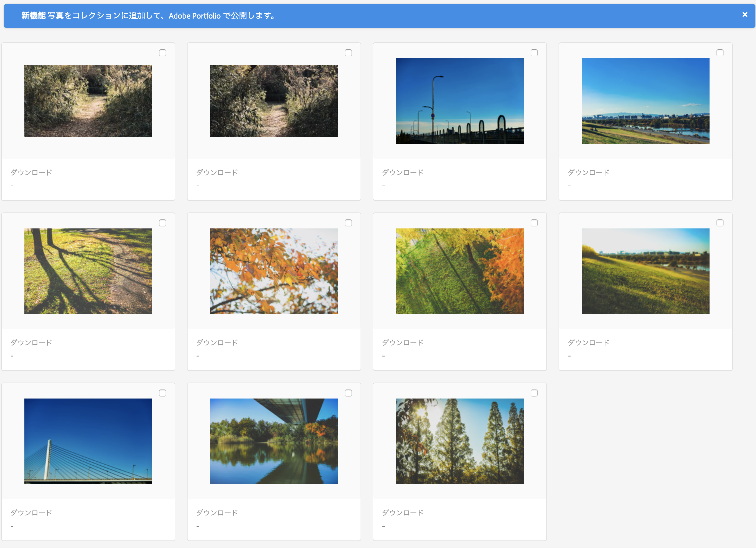Select the checkbox of the darker forest tunnel photo

348,53
